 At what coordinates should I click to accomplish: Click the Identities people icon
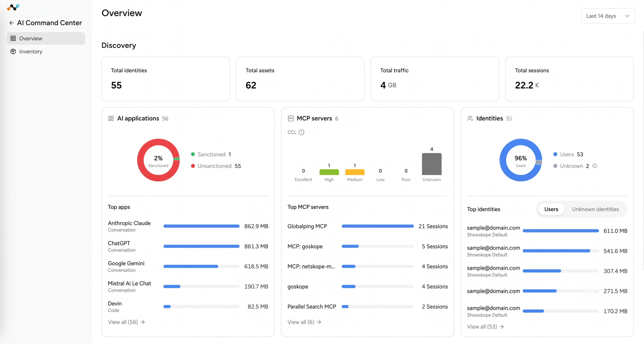[470, 118]
